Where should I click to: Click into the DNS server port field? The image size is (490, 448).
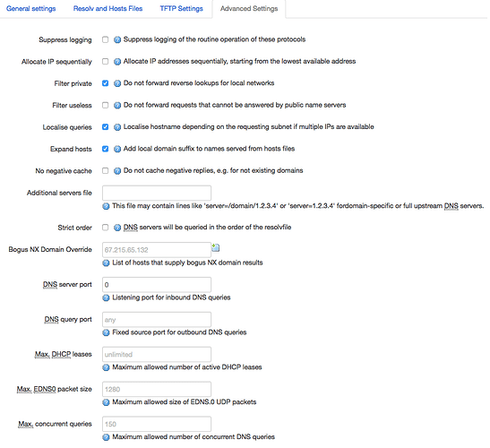point(157,285)
